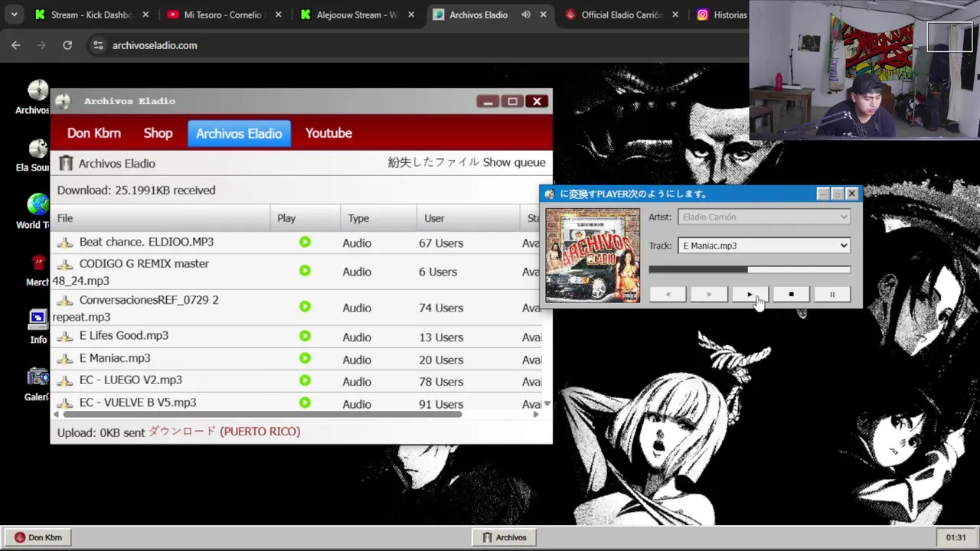Go back using the browser back arrow
980x551 pixels.
click(16, 45)
